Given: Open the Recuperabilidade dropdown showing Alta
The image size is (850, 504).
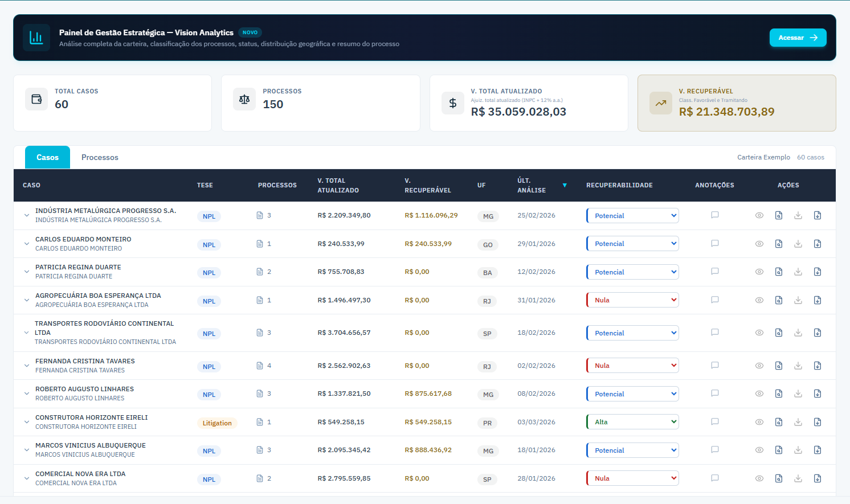Looking at the screenshot, I should [x=632, y=421].
